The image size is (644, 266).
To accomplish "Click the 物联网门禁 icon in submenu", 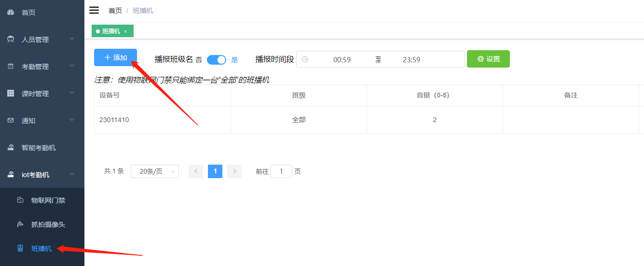I will (x=20, y=200).
